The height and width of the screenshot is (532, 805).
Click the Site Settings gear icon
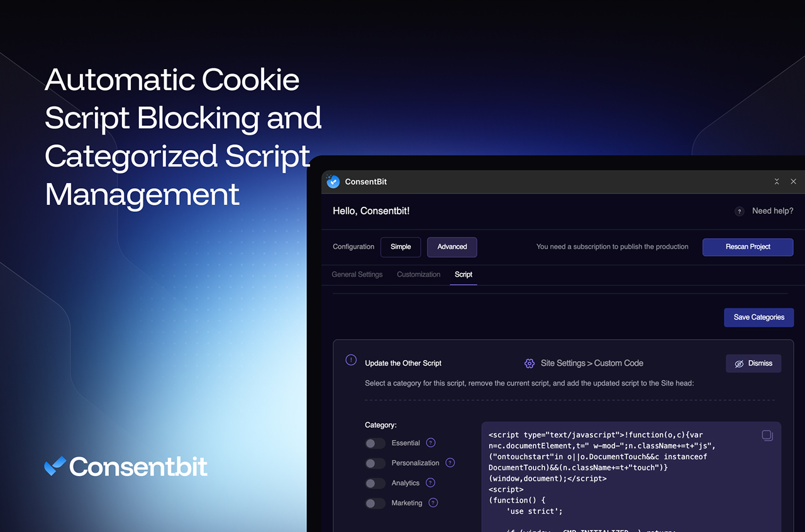[x=530, y=363]
